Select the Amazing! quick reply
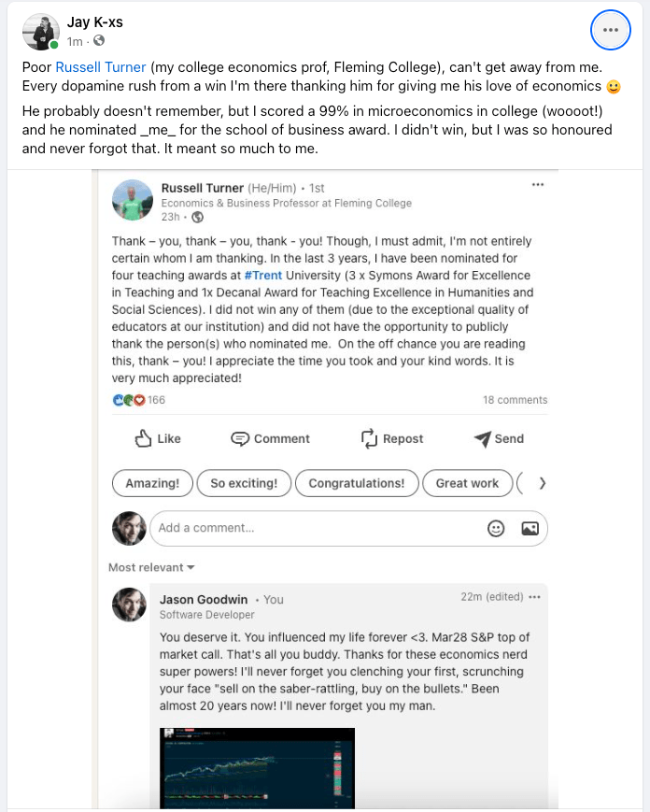650x812 pixels. 152,483
